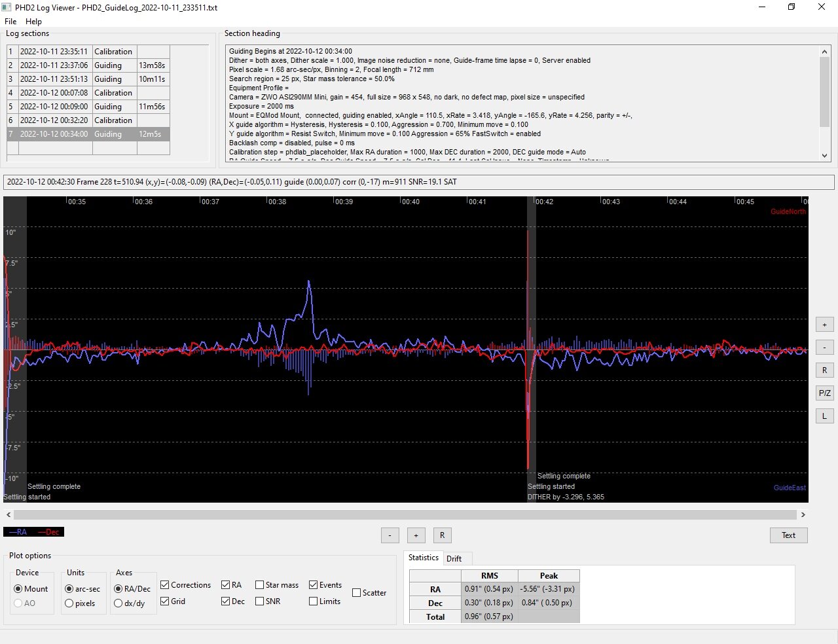The width and height of the screenshot is (838, 644).
Task: Click the 'Backlash comp = disabled' line
Action: coord(292,143)
